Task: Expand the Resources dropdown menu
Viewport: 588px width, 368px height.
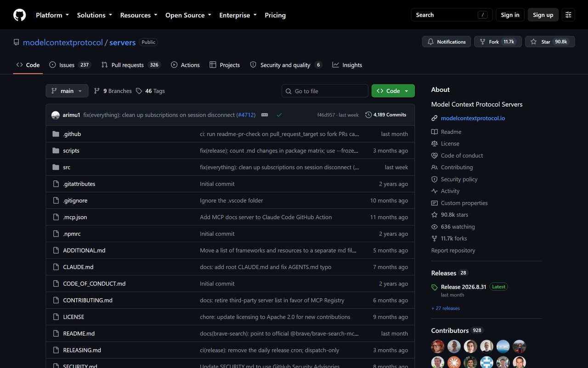Action: click(x=139, y=15)
